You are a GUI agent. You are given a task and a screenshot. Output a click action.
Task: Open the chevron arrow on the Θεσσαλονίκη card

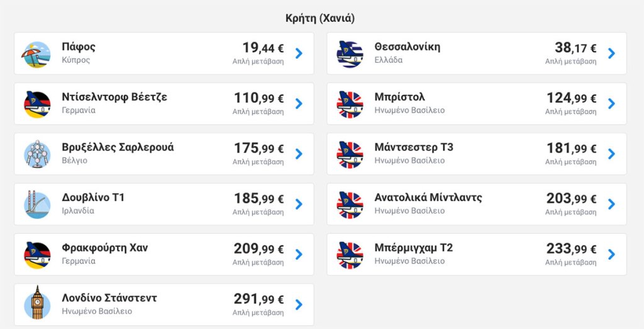611,53
